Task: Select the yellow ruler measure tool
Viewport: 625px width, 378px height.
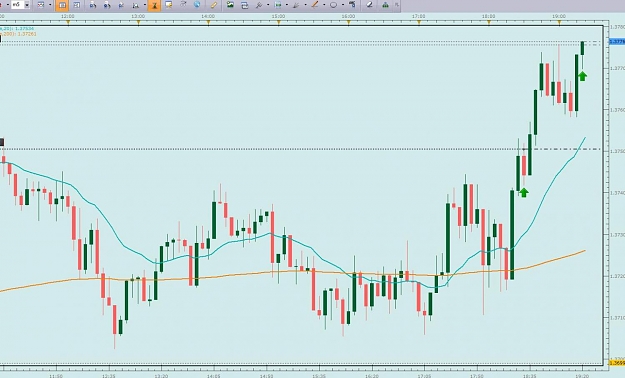Action: tap(214, 5)
